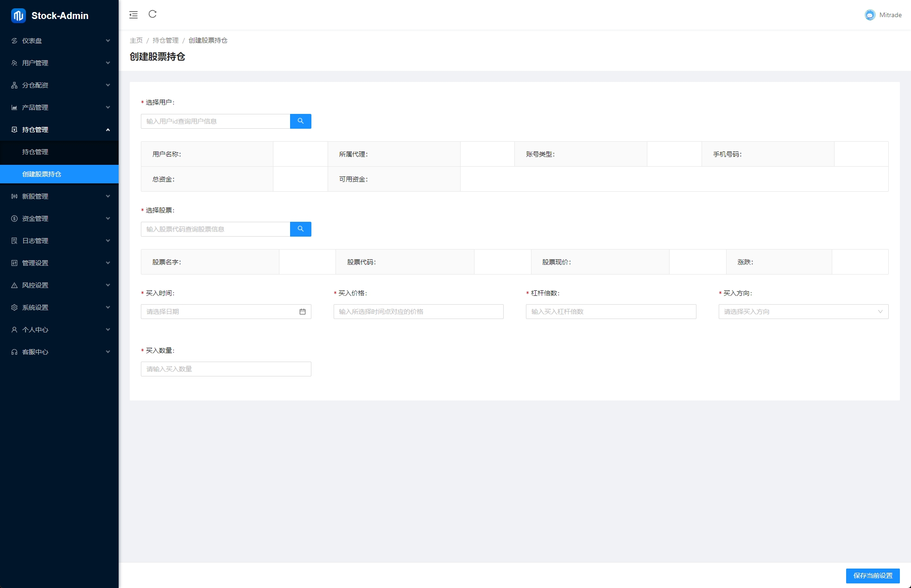This screenshot has width=911, height=588.
Task: Click the stock search magnifier button
Action: (x=300, y=229)
